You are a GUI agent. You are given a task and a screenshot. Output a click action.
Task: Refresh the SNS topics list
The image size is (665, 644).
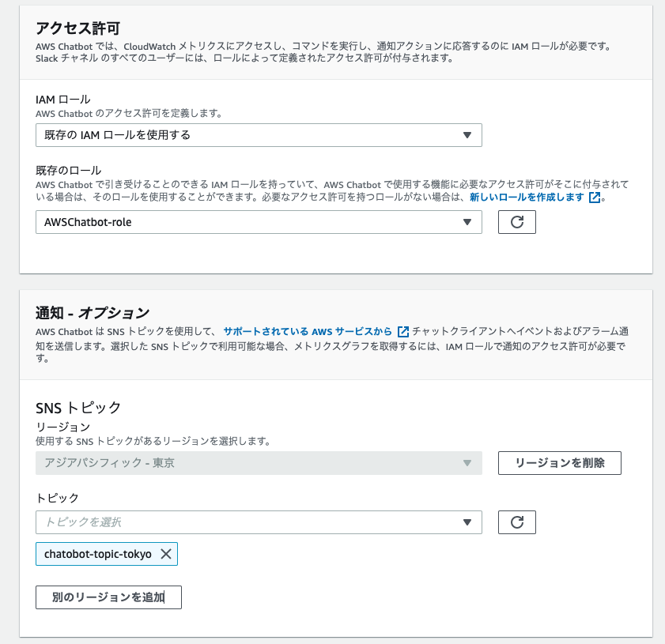click(x=516, y=522)
